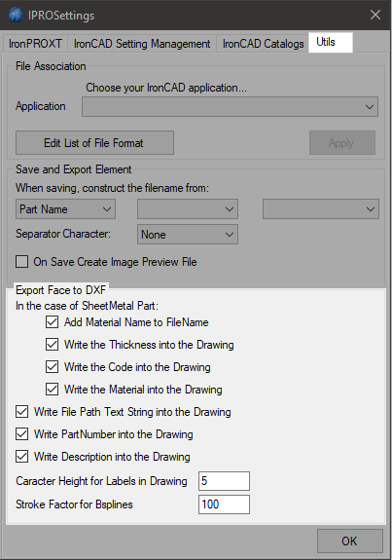Viewport: 392px width, 560px height.
Task: Click the 'In the case of SheetMetal Part:' label
Action: [87, 306]
